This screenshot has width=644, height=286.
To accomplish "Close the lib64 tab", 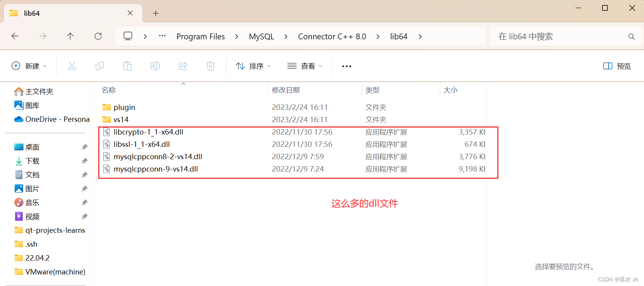I will [x=130, y=13].
